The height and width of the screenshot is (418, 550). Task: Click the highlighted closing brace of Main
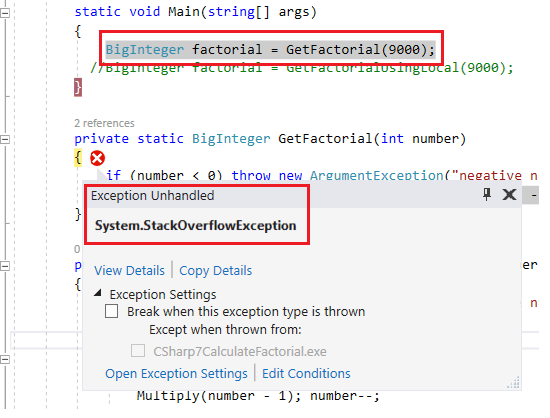click(78, 87)
